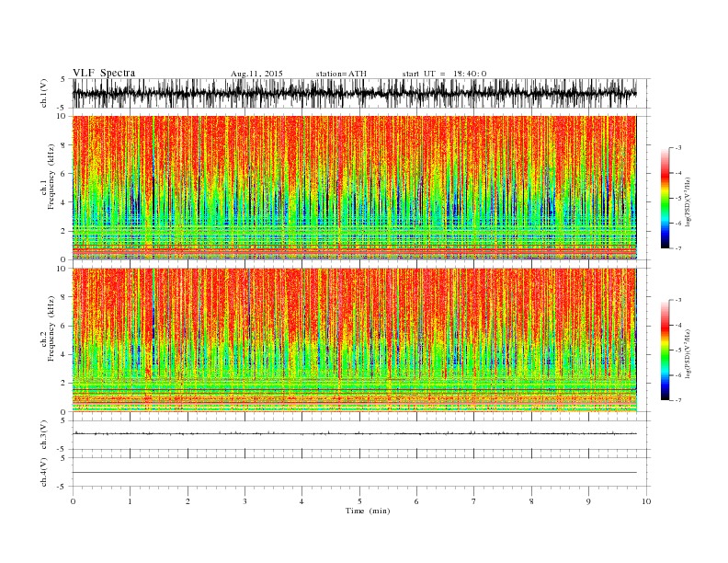728x563 pixels.
Task: Click the "ch.1(V)" waveform axis label
Action: [44, 93]
